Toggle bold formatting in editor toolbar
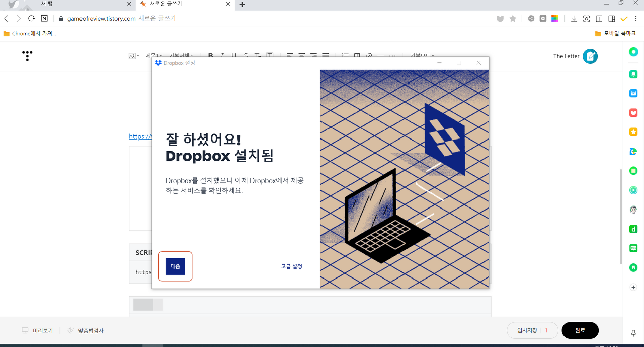 coord(211,56)
